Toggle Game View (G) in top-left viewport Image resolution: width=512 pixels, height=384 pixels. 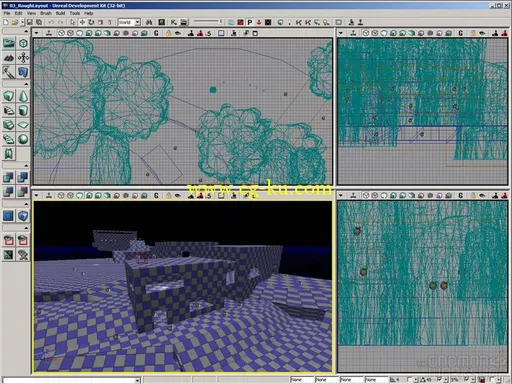point(156,33)
